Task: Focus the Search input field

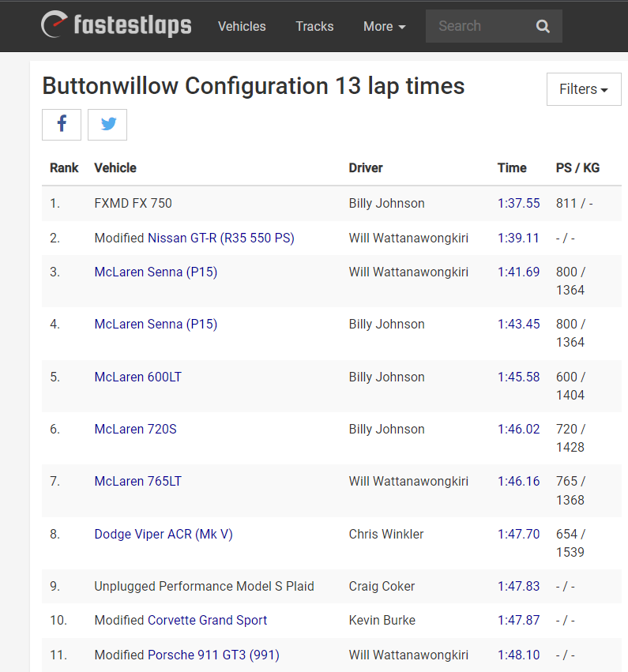Action: click(x=478, y=26)
